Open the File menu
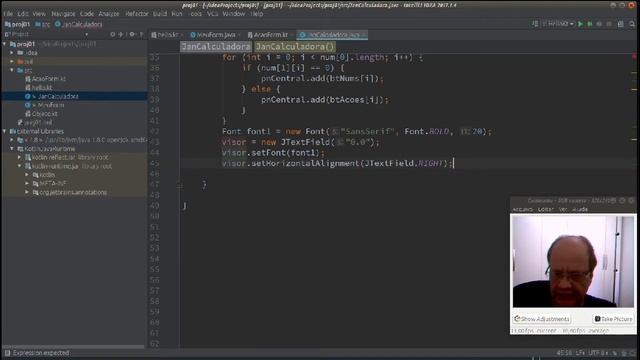Screen dimensions: 640x360 pos(8,14)
